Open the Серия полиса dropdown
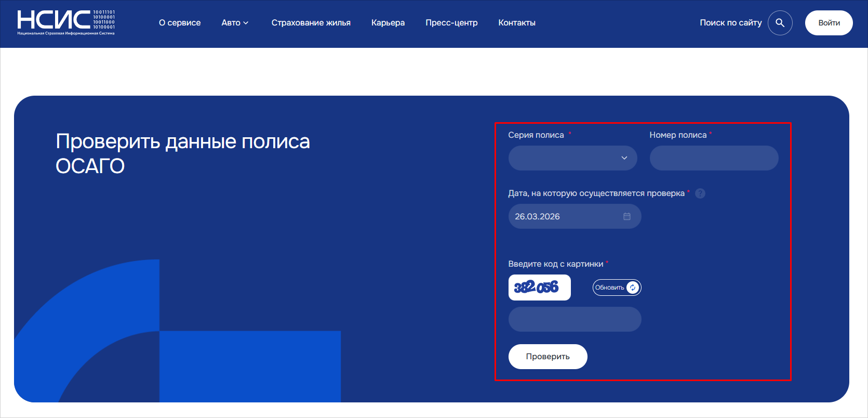The width and height of the screenshot is (868, 418). (x=572, y=158)
